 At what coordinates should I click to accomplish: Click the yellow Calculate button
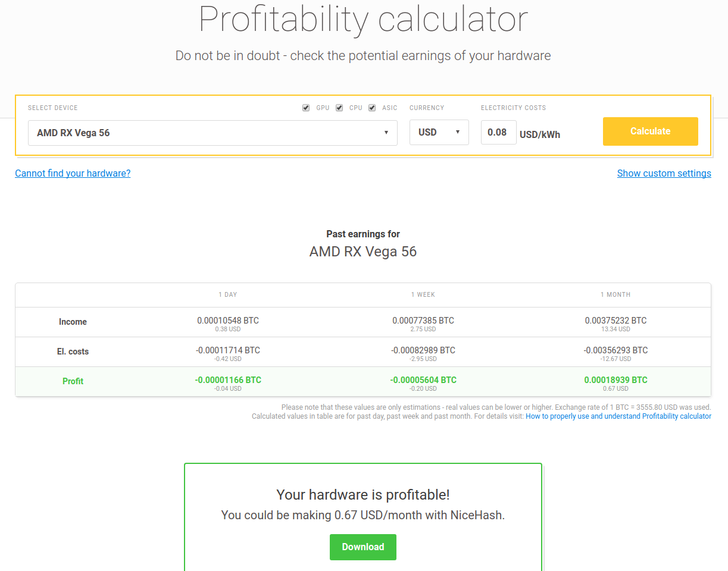pos(651,131)
